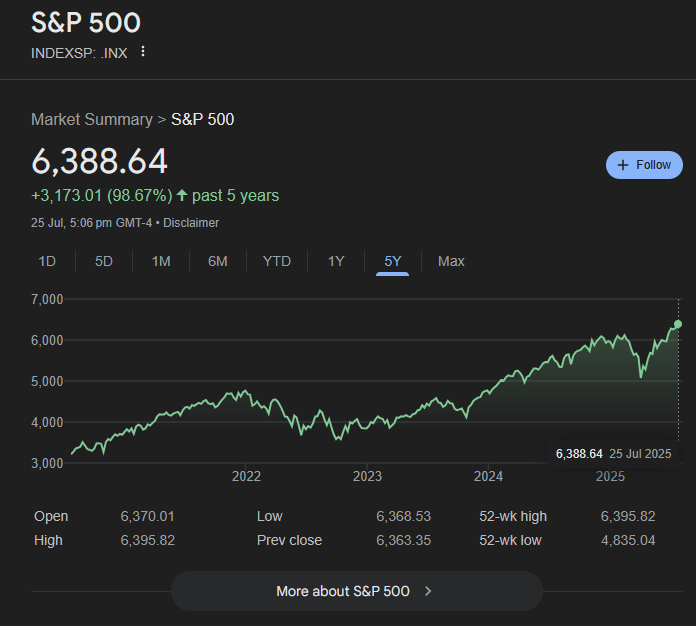Show the Max chart range
This screenshot has height=626, width=696.
(x=451, y=261)
